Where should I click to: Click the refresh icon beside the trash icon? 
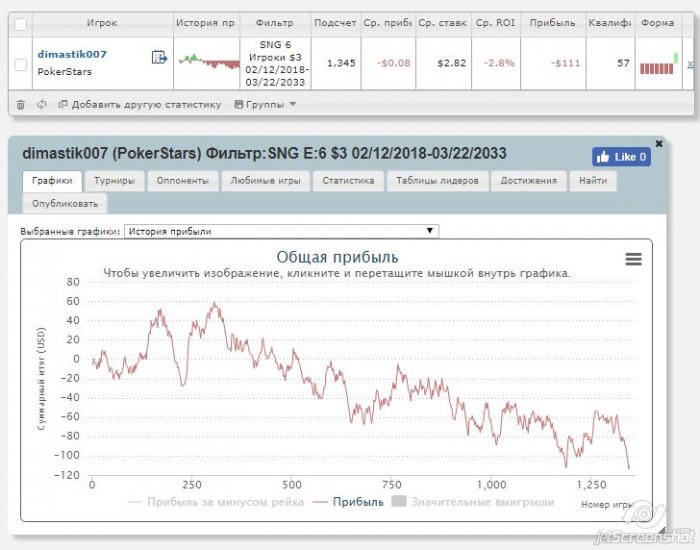point(42,104)
